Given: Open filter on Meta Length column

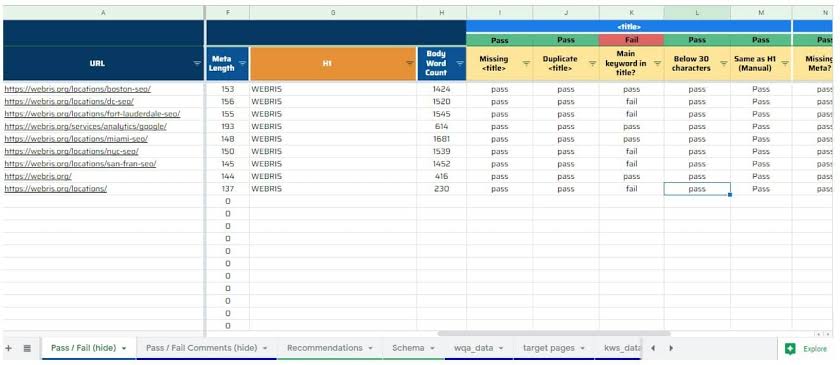Looking at the screenshot, I should [242, 63].
